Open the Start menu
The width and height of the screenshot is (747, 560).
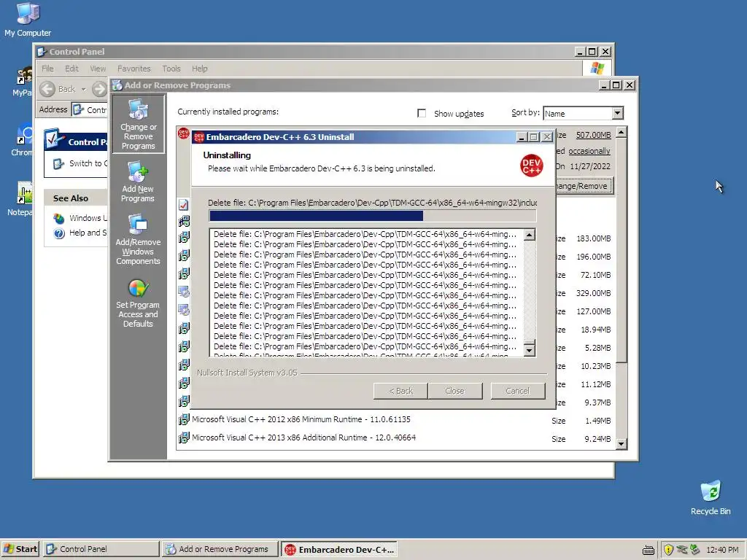20,549
